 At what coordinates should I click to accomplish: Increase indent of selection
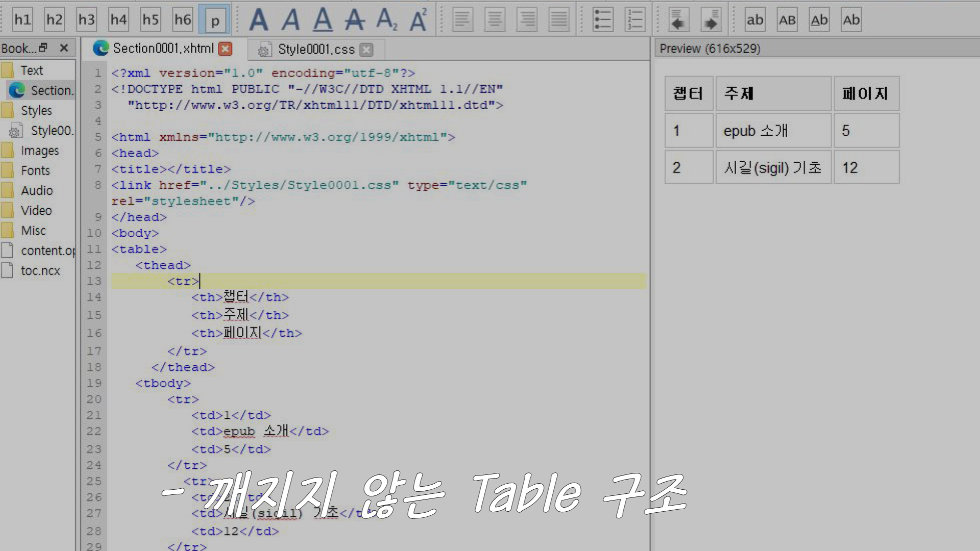tap(710, 20)
